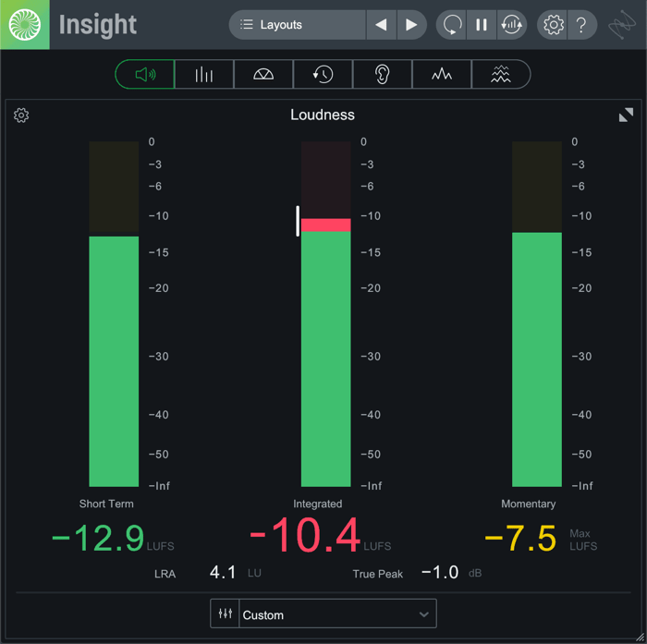The width and height of the screenshot is (647, 644).
Task: Toggle the Levels module bars tab
Action: coord(204,74)
